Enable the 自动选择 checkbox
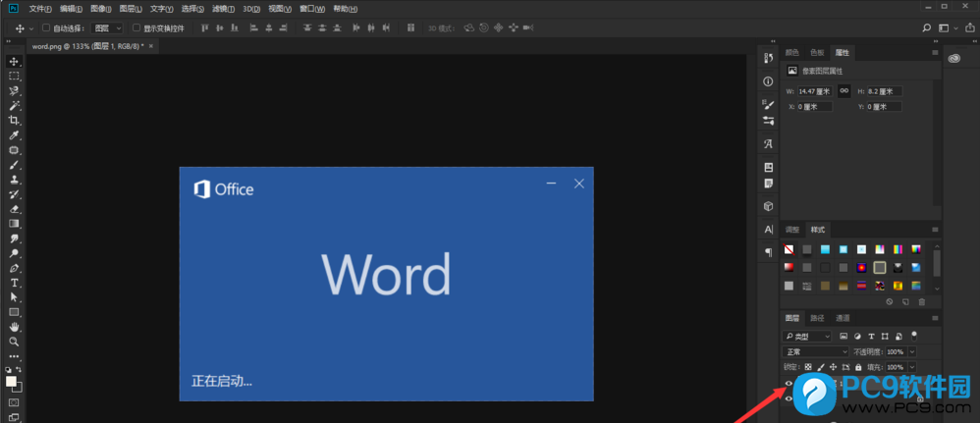 [45, 28]
